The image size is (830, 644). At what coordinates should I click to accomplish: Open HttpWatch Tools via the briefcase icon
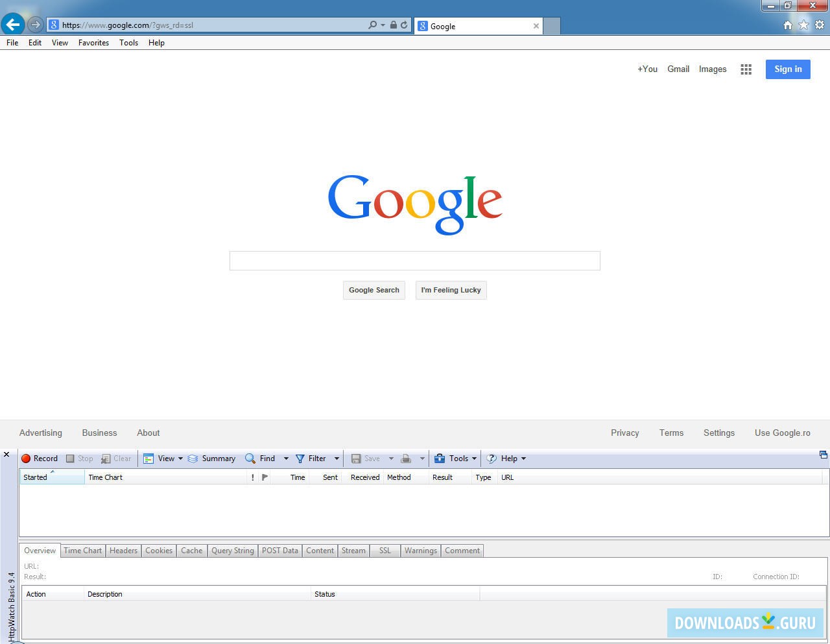pyautogui.click(x=440, y=459)
